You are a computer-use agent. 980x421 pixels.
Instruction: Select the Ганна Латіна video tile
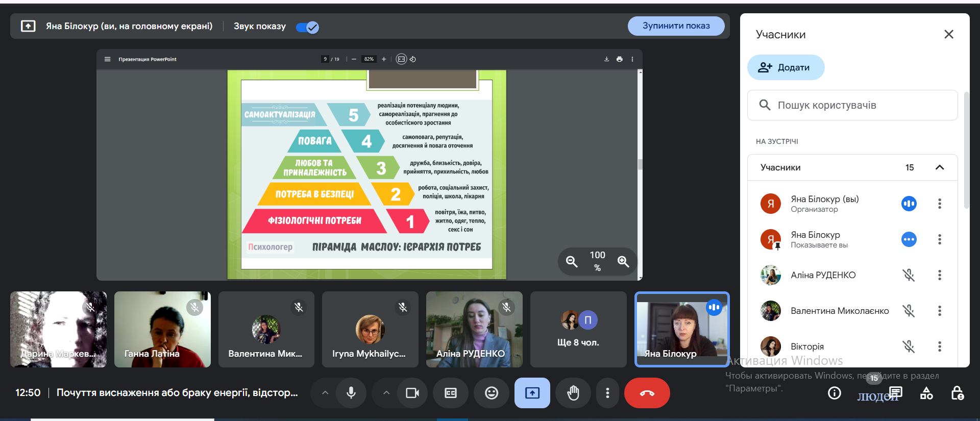[x=162, y=329]
